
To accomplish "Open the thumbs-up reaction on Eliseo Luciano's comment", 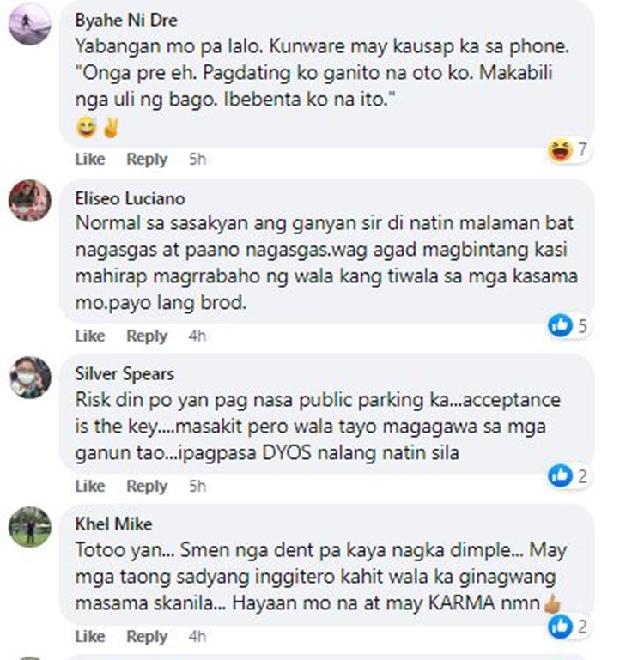I will 568,326.
